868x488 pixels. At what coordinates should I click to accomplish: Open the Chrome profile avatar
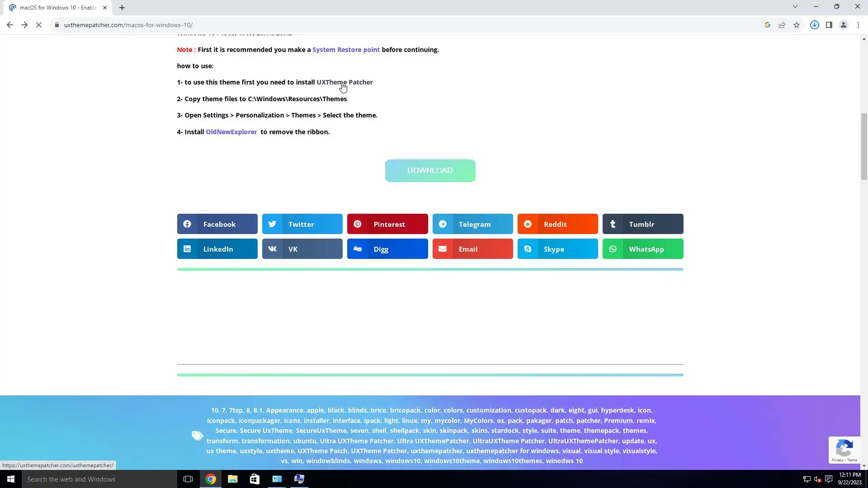844,25
